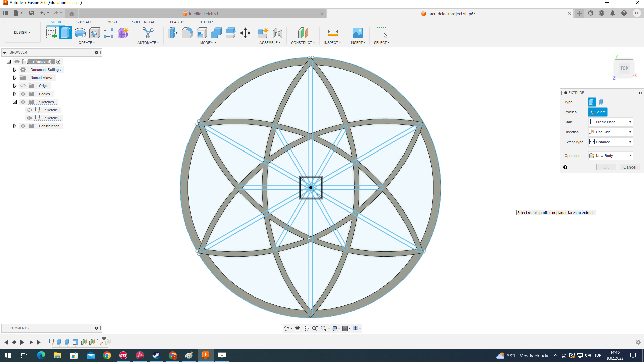Select the Move/Copy tool

[245, 33]
